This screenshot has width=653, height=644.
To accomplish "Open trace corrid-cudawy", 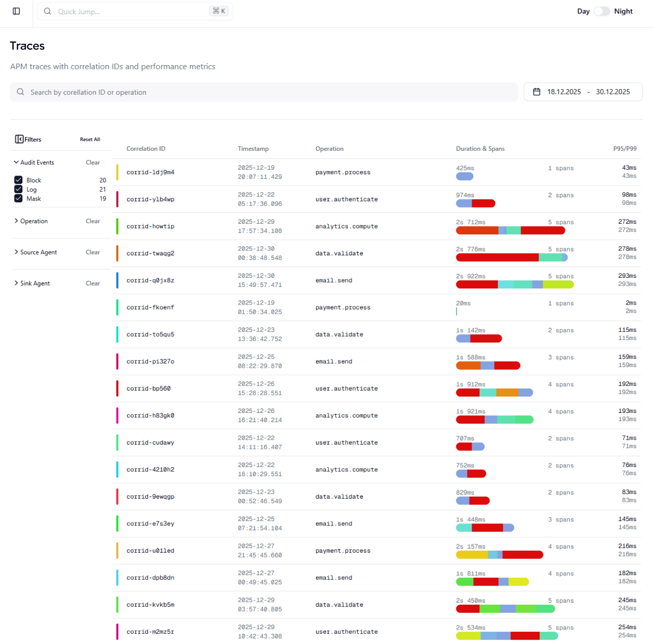I will 150,443.
